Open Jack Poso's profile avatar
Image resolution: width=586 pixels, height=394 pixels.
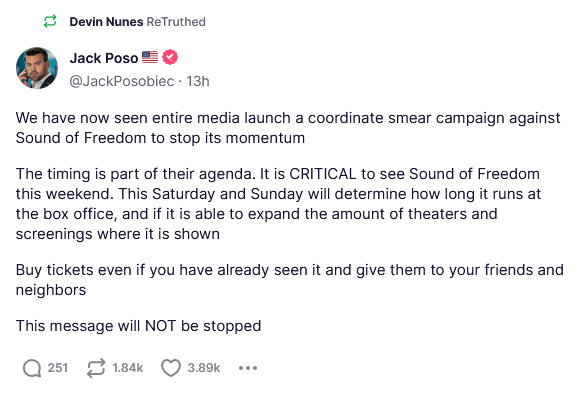pyautogui.click(x=37, y=68)
